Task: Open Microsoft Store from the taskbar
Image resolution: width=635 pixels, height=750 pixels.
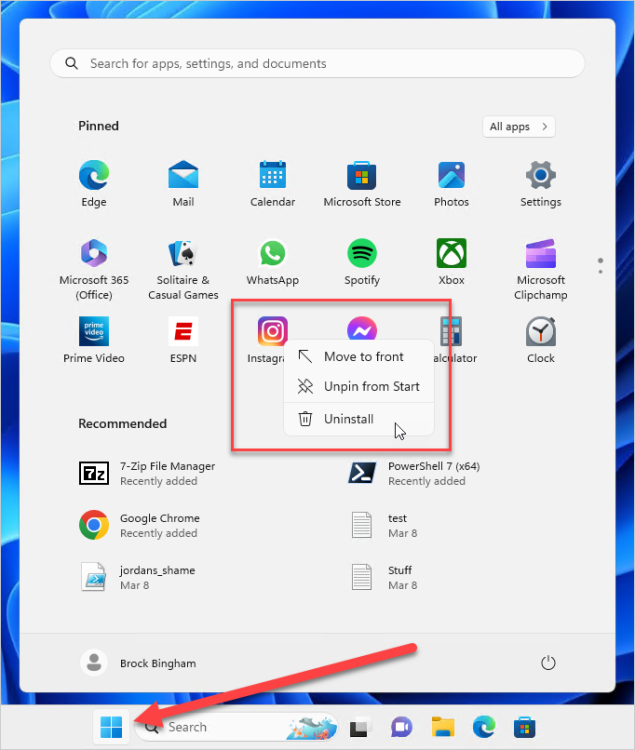Action: point(525,728)
